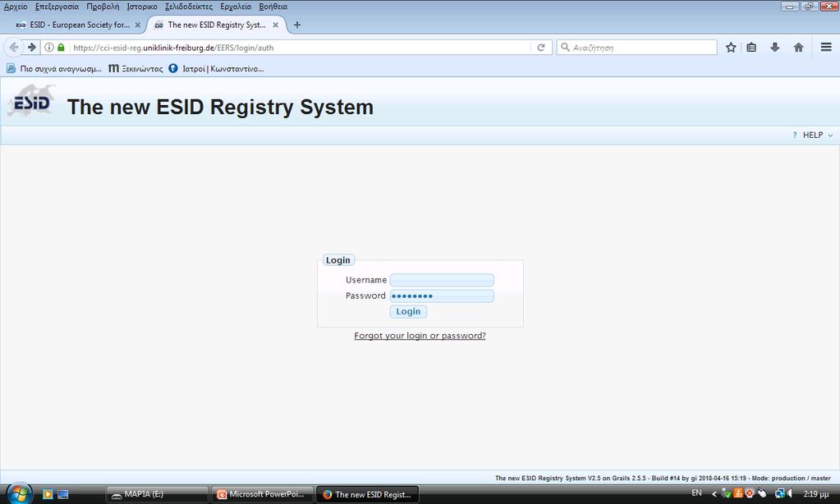Open the Σελιδοδείκτες menu

(189, 7)
